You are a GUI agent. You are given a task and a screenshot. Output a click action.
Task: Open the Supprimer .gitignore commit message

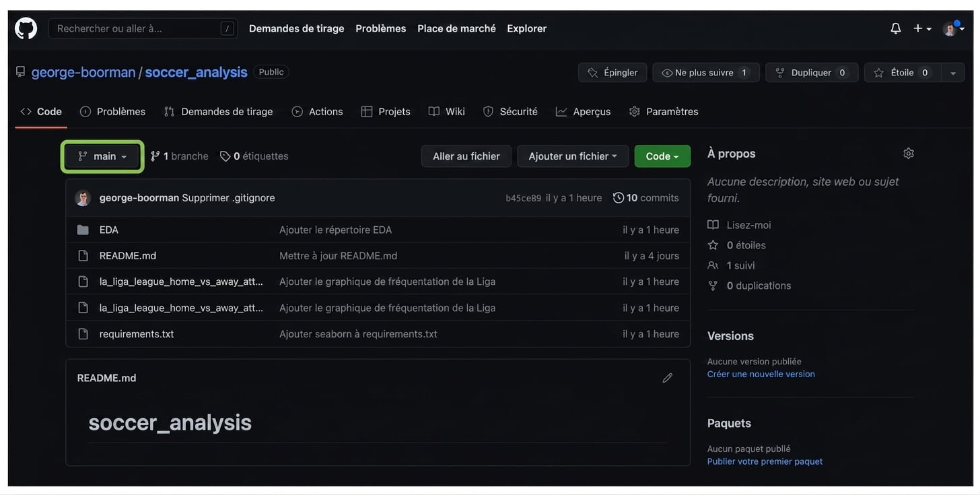pos(228,198)
